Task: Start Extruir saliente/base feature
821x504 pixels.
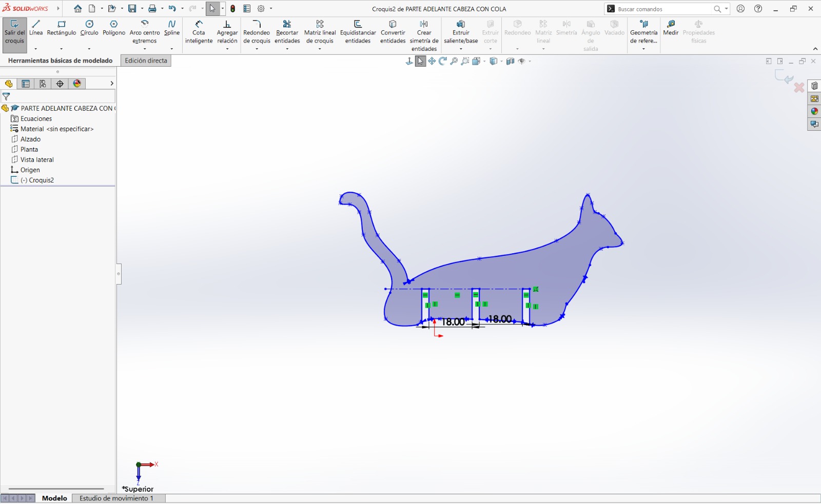Action: click(x=461, y=32)
